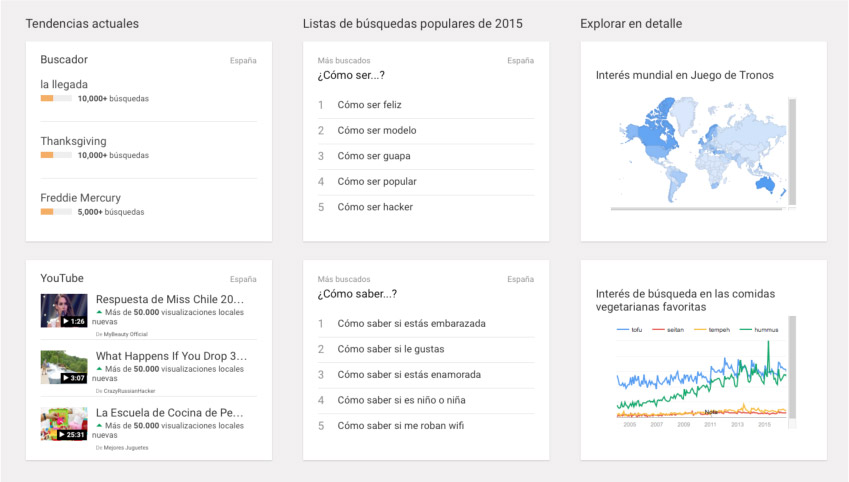Click 'Tendencias actuales' section heading
Viewport: 849px width, 482px height.
click(82, 24)
